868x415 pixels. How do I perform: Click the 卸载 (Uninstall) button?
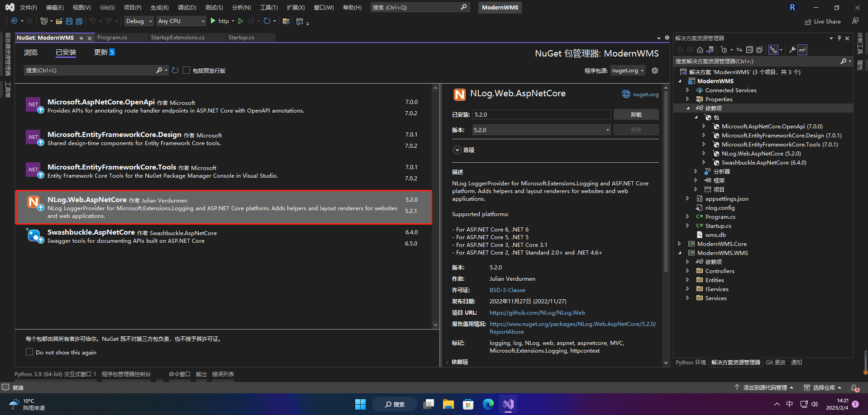(636, 115)
